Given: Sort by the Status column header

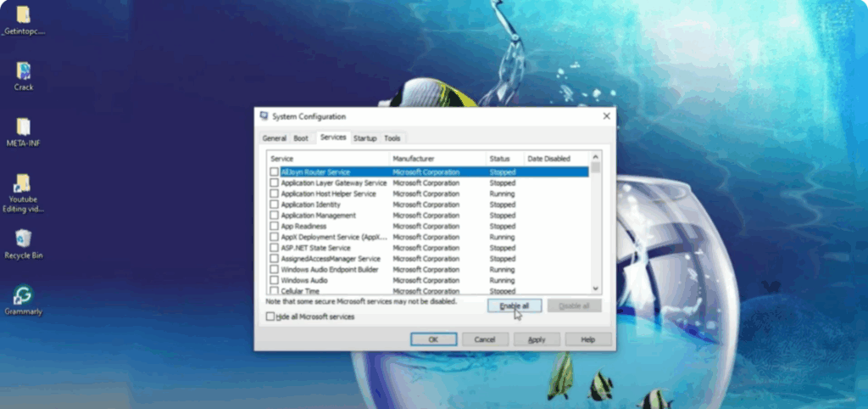Looking at the screenshot, I should pyautogui.click(x=505, y=159).
